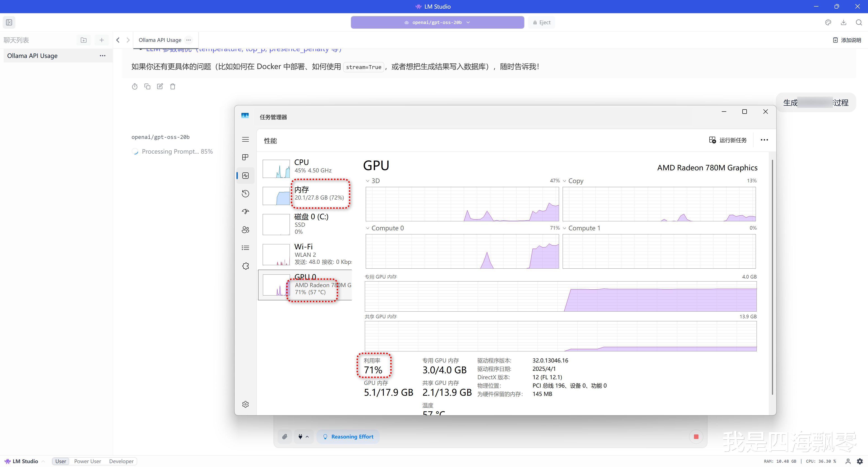Open Task Manager app history icon
This screenshot has width=868, height=467.
point(245,193)
